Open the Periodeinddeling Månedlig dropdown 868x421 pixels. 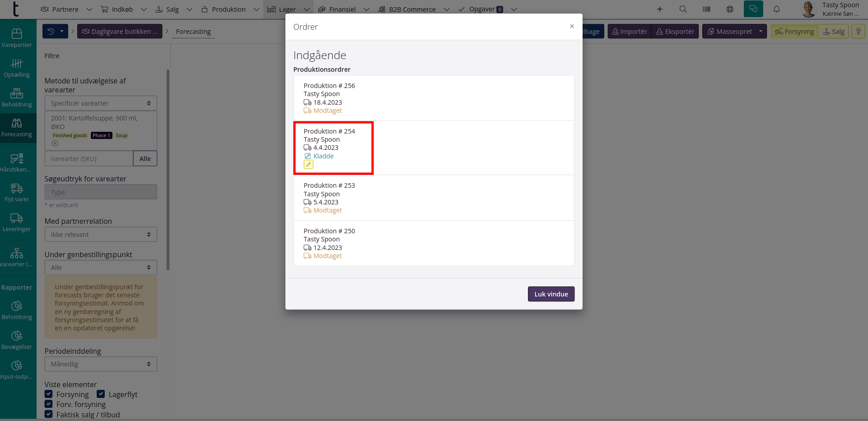pyautogui.click(x=101, y=364)
